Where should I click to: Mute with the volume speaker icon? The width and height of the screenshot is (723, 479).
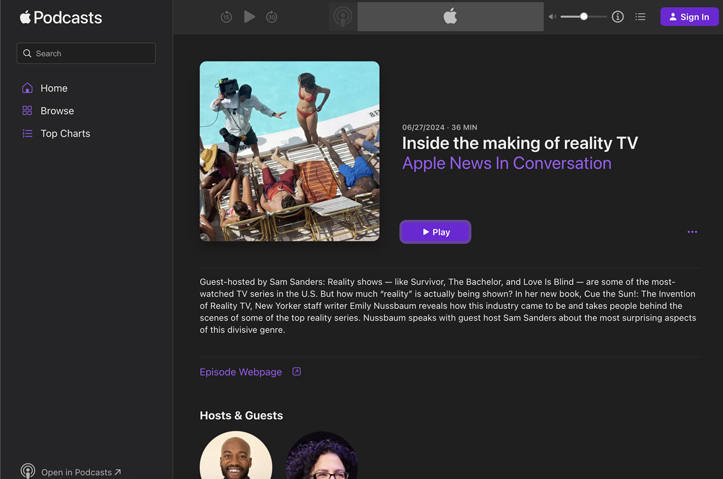pos(552,17)
